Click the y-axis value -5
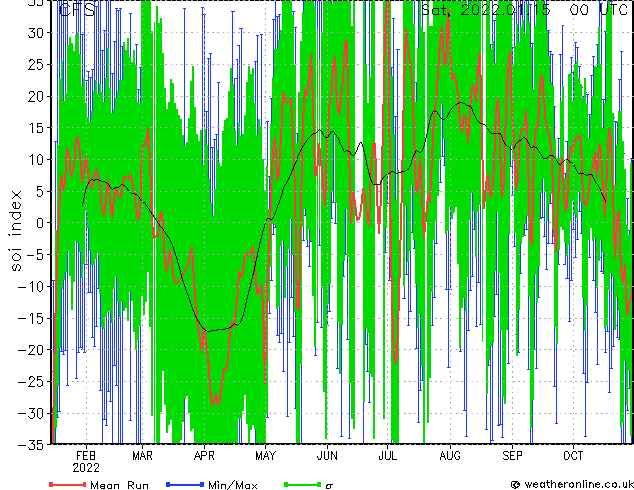634x490 pixels. point(35,255)
